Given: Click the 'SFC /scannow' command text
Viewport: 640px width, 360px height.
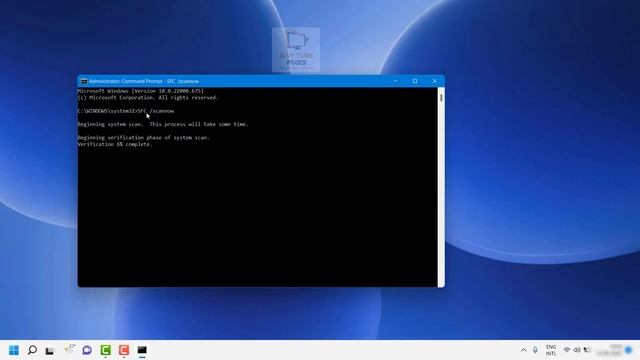Looking at the screenshot, I should pos(156,111).
